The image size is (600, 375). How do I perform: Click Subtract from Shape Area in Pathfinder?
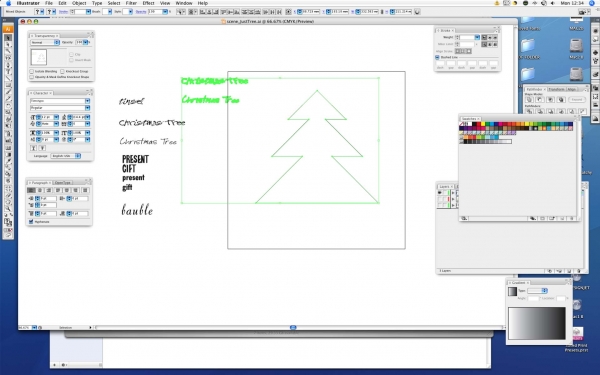click(540, 99)
